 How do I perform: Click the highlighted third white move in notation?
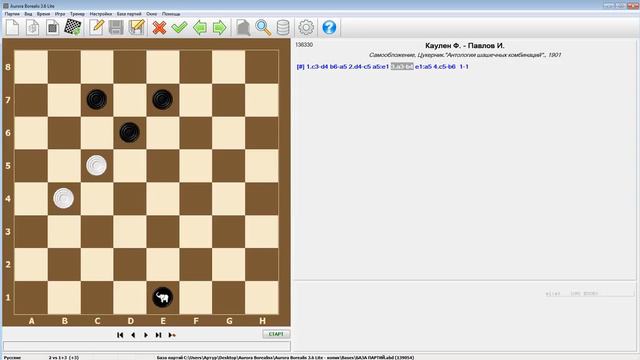[x=402, y=67]
